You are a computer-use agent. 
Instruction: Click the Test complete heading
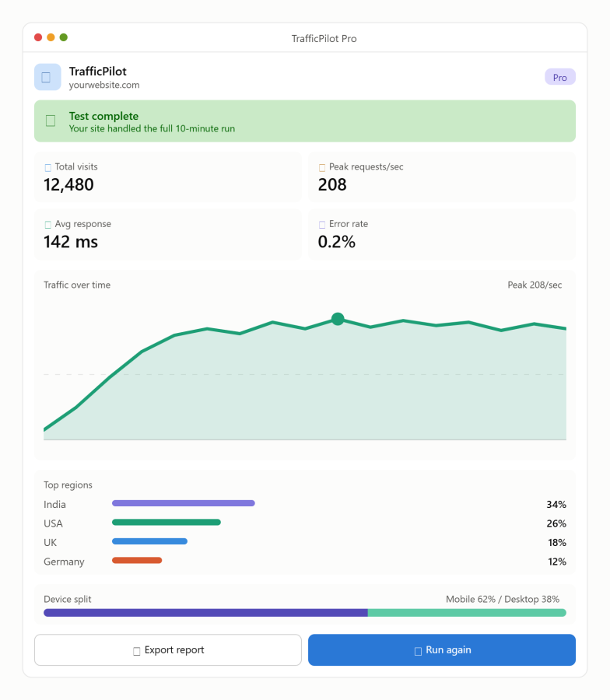(x=103, y=116)
